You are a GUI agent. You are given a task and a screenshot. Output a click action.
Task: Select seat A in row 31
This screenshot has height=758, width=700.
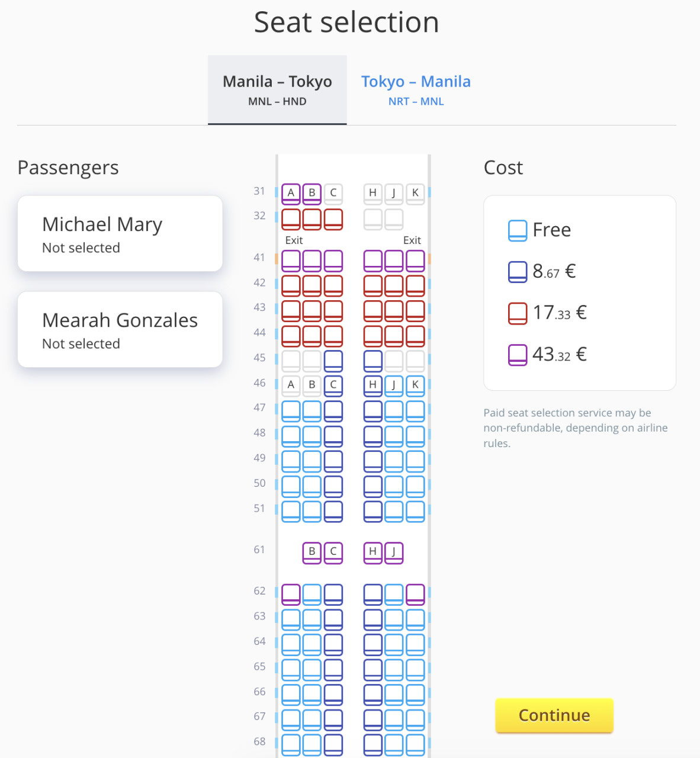tap(291, 193)
